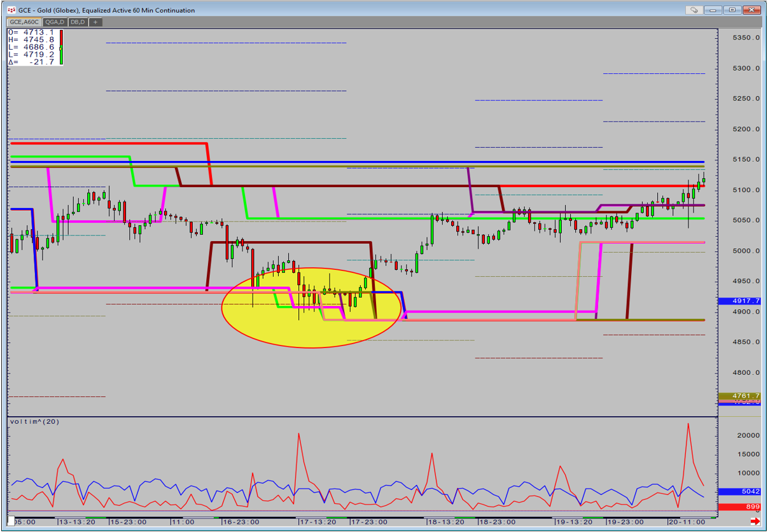Click the 17-13:20 time axis marker

[x=318, y=522]
